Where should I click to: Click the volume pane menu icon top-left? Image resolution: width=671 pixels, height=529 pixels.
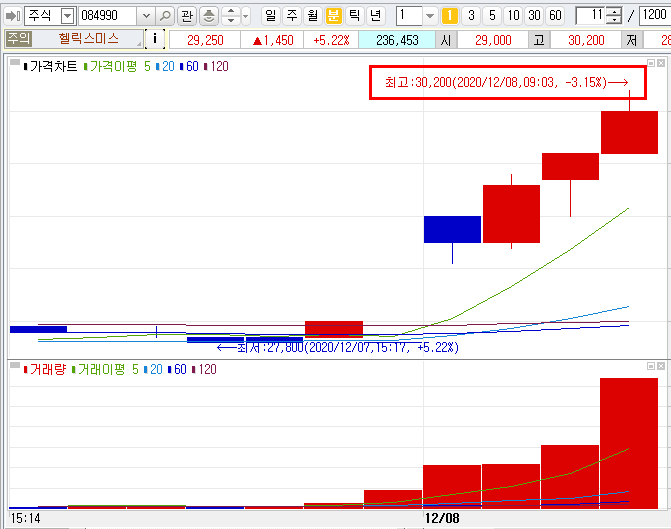(x=15, y=365)
